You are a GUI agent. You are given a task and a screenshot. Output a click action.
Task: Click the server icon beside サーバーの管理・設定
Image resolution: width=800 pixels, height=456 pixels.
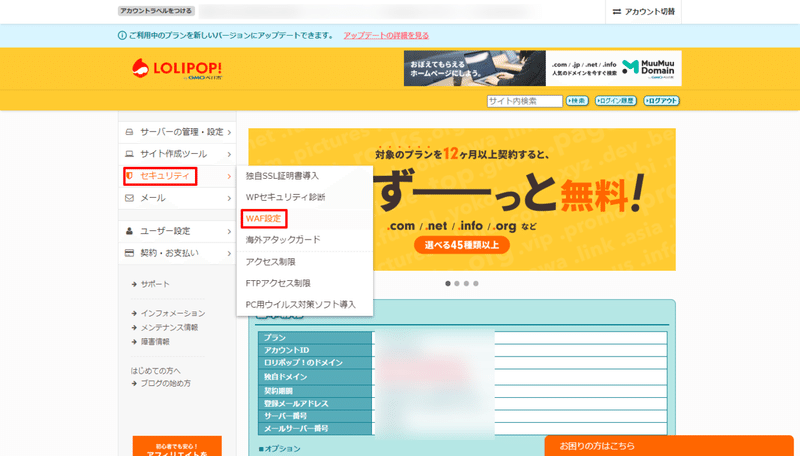[x=129, y=132]
